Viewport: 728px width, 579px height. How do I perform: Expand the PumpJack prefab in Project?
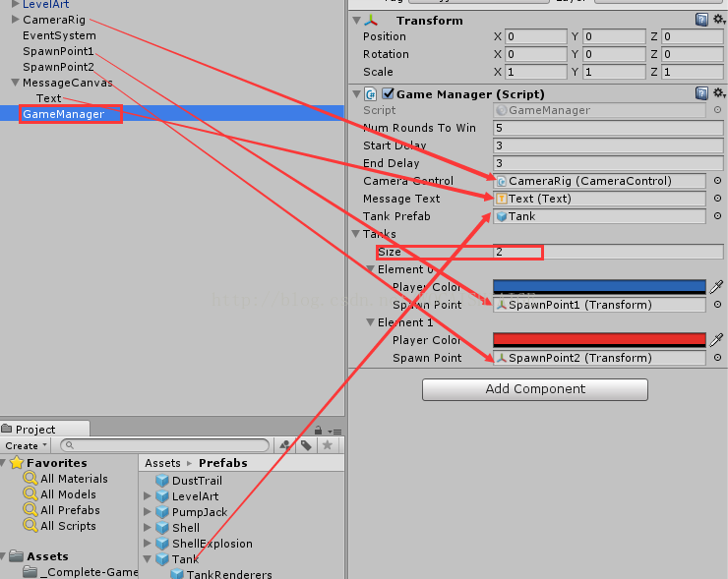pyautogui.click(x=148, y=512)
